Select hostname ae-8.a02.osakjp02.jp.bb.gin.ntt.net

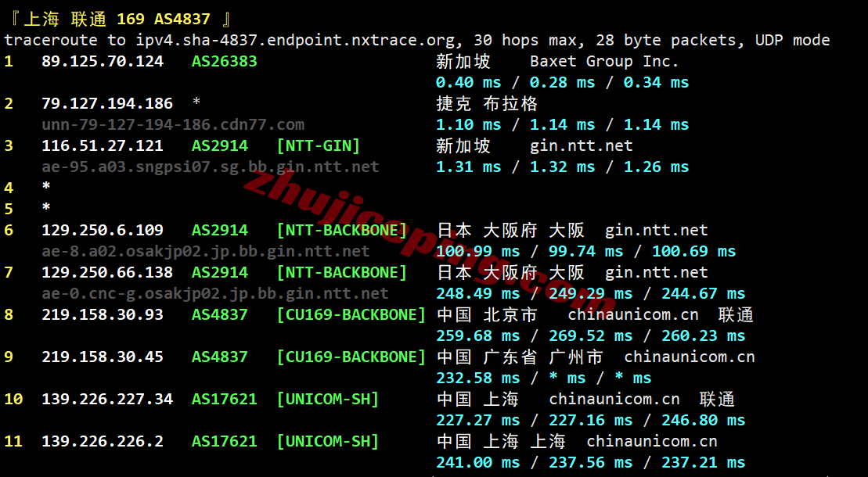[206, 251]
